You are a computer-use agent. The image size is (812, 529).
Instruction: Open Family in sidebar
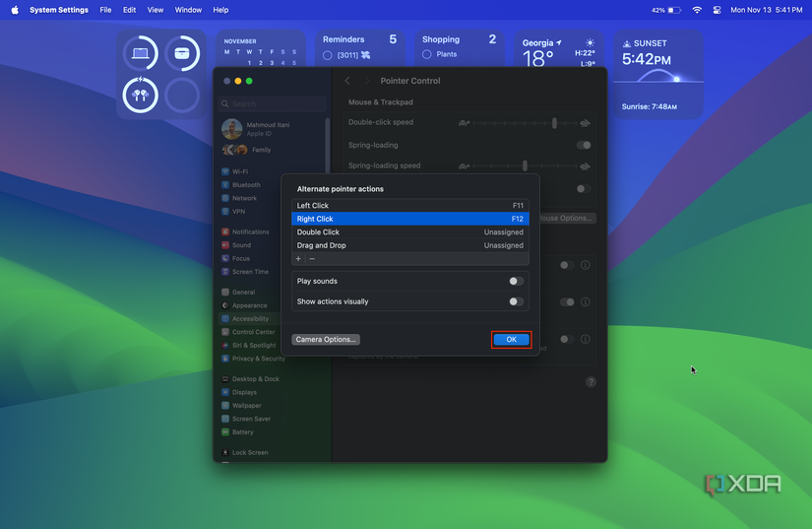click(x=246, y=150)
